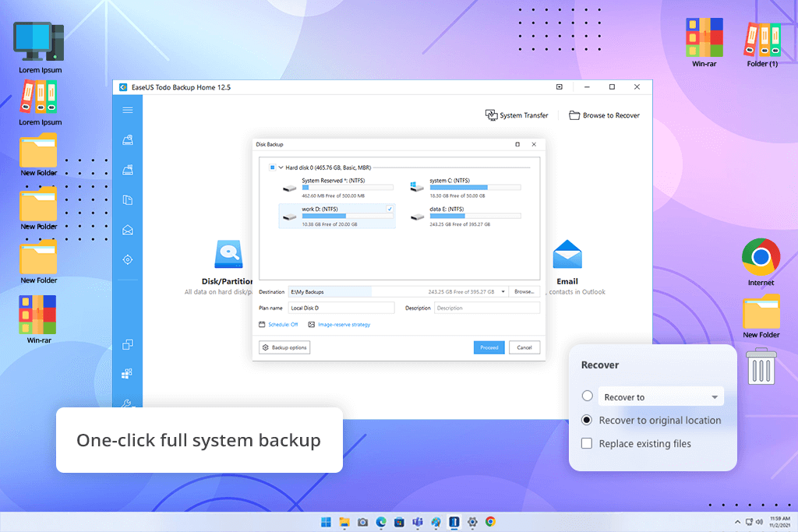Open the system tray clock

coord(779,522)
